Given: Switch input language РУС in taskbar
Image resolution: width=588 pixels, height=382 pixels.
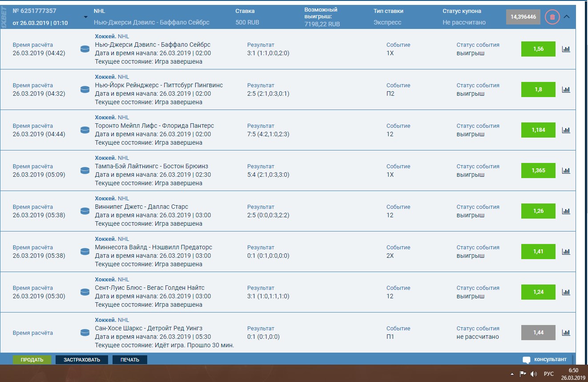Looking at the screenshot, I should click(x=549, y=374).
